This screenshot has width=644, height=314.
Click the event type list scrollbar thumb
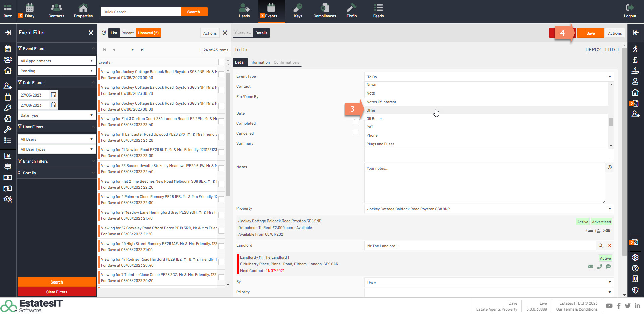pos(611,122)
